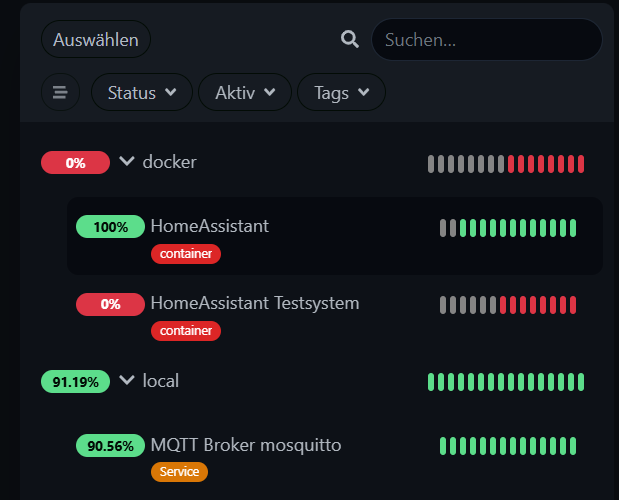Toggle the monitor list collapse icon
Image resolution: width=619 pixels, height=500 pixels.
pyautogui.click(x=60, y=93)
